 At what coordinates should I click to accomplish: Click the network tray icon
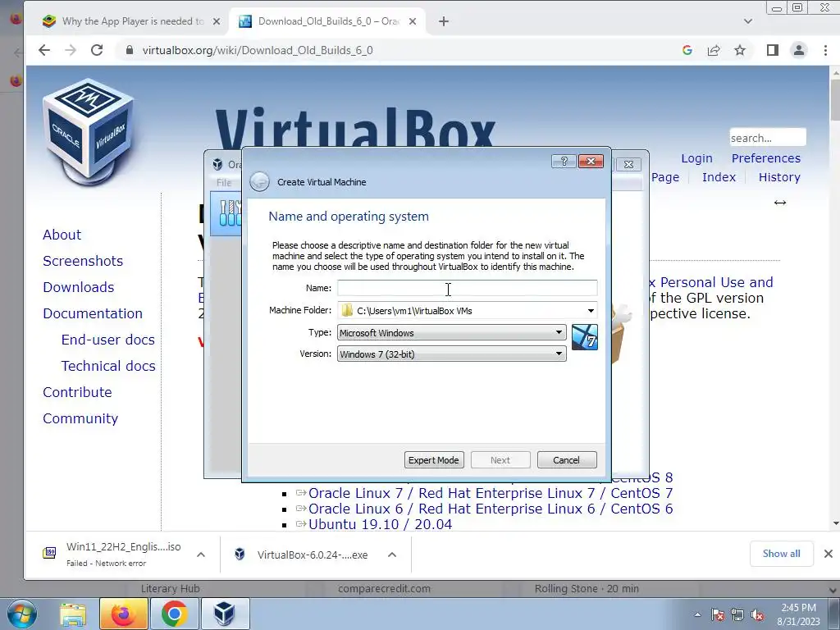(x=737, y=615)
